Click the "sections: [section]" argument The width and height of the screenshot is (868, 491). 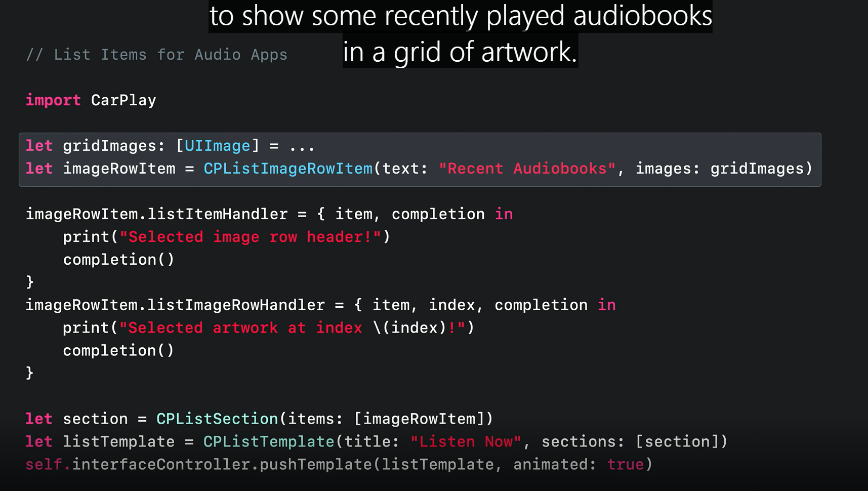631,441
